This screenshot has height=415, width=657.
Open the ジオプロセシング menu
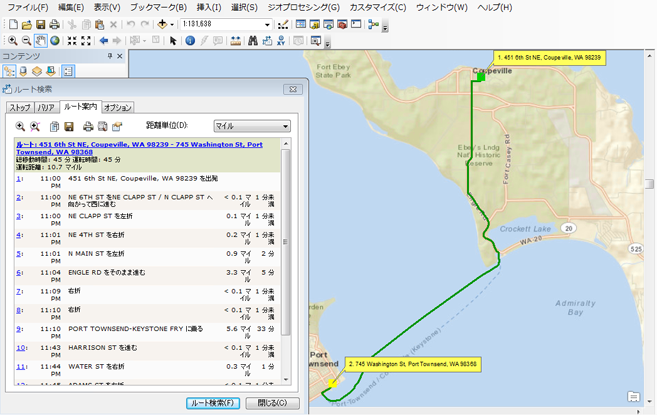[x=304, y=7]
